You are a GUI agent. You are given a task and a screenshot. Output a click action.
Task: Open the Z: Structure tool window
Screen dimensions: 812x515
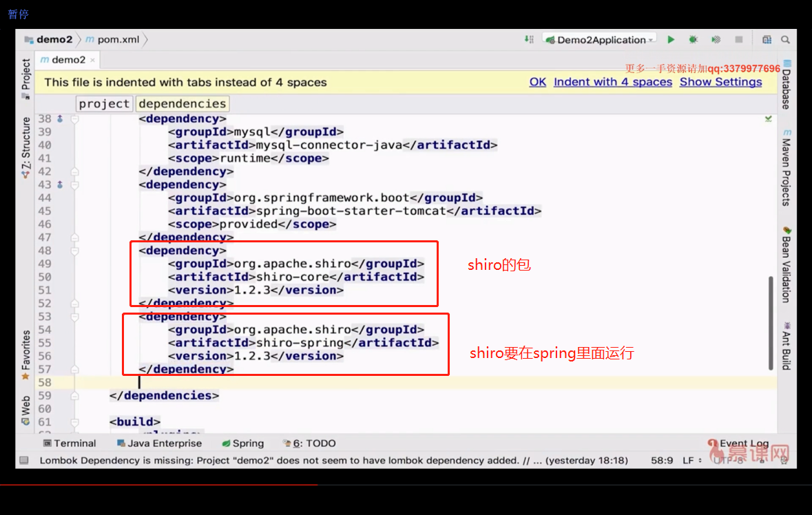[x=25, y=147]
